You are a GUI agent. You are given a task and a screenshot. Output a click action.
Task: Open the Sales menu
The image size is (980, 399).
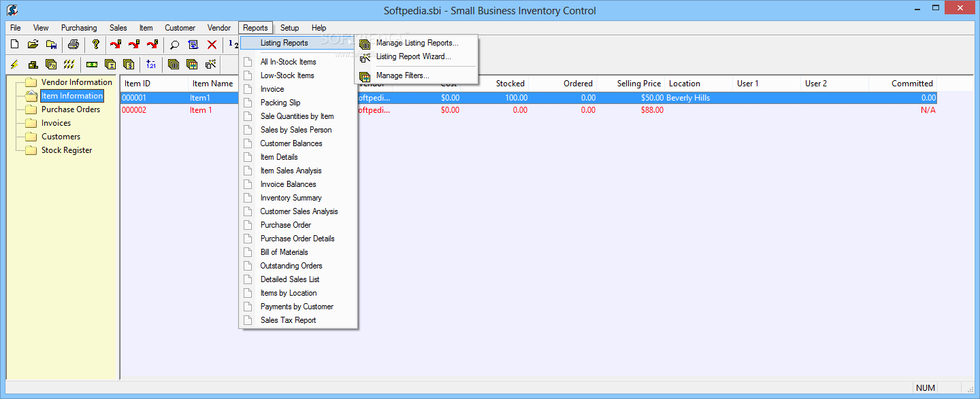click(x=118, y=28)
